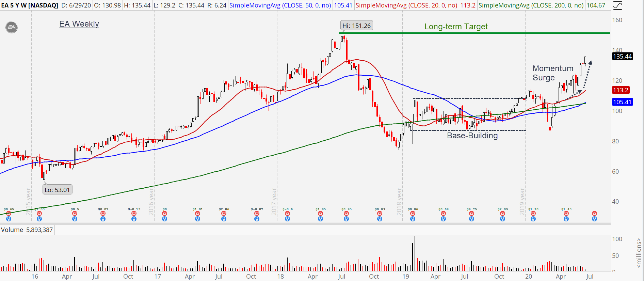
Task: Click the Lo: 53.01 price bubble
Action: [x=57, y=190]
